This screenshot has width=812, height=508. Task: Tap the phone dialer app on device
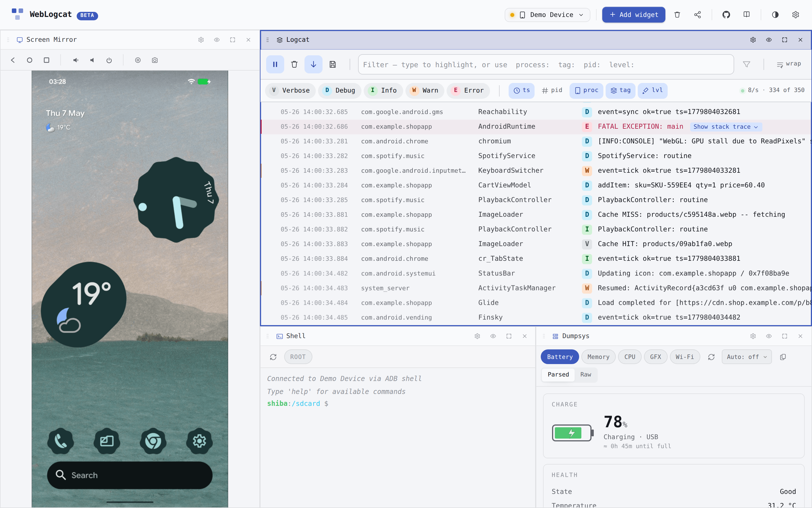[61, 441]
